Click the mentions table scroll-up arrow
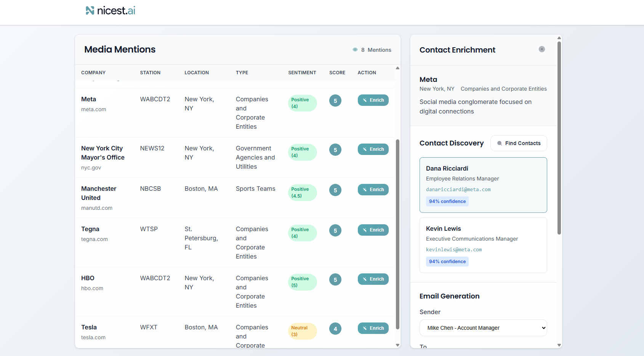Viewport: 644px width, 356px height. tap(397, 68)
